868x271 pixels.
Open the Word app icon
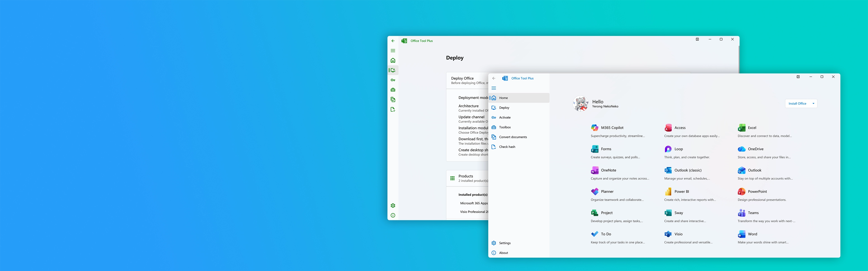tap(742, 234)
